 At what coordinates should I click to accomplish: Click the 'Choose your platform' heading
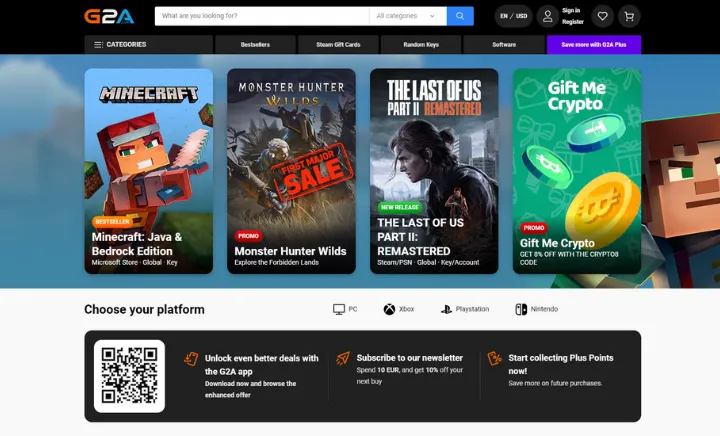(144, 310)
